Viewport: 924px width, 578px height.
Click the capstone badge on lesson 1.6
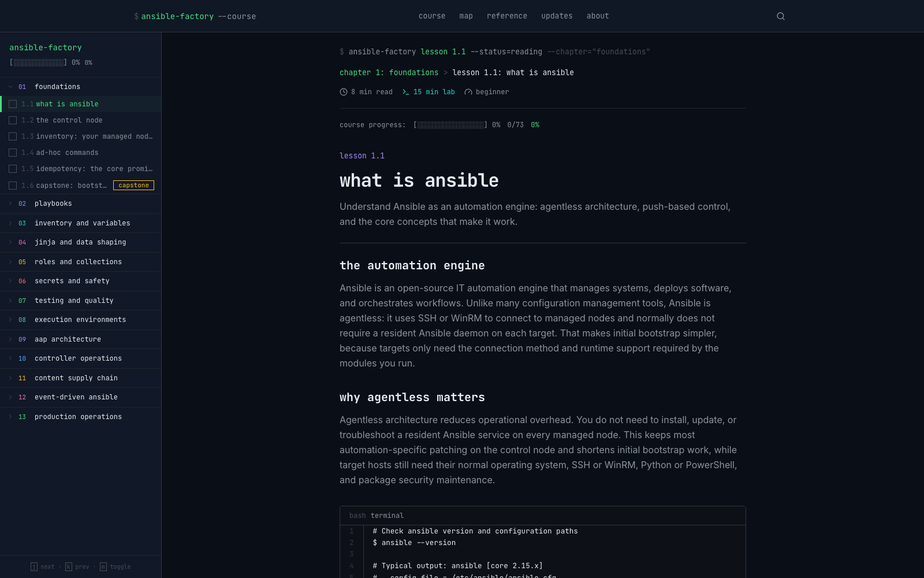(133, 186)
